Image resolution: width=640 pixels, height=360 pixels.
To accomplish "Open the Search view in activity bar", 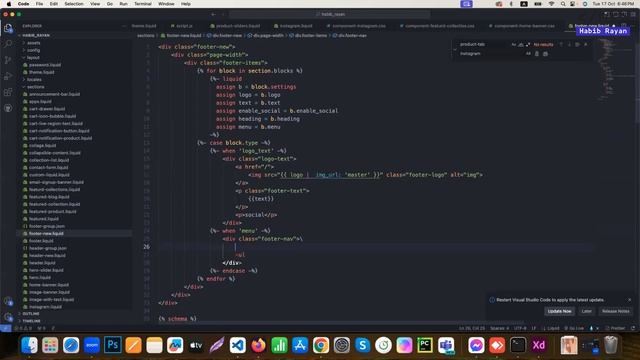I will (x=8, y=44).
